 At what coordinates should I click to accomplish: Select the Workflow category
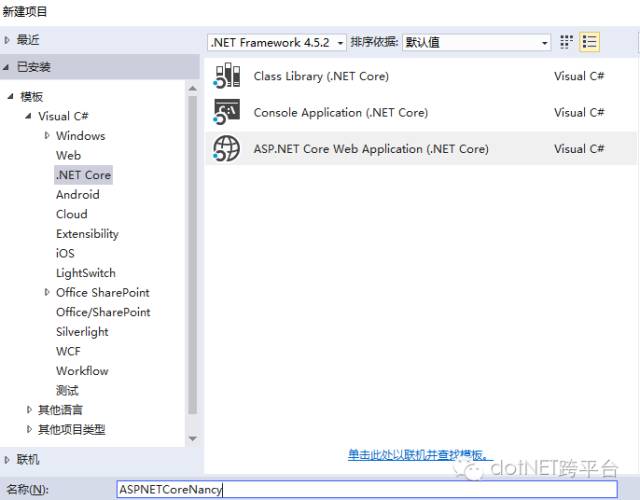pos(82,371)
